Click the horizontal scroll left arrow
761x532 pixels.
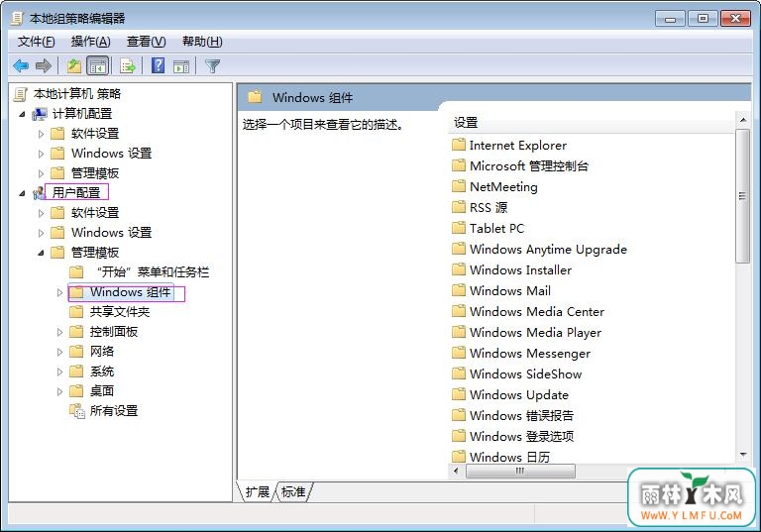[x=456, y=471]
